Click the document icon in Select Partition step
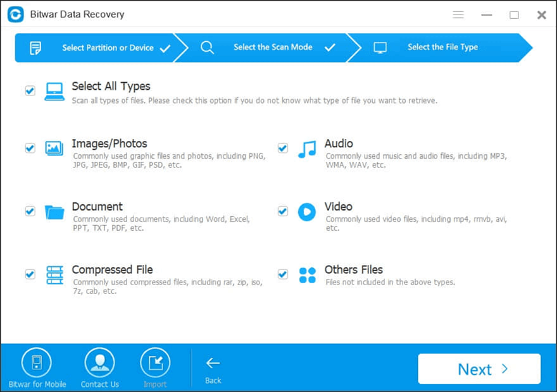 (35, 48)
